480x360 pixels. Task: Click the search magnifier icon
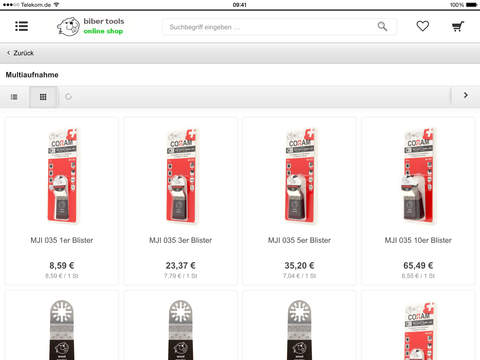[382, 26]
